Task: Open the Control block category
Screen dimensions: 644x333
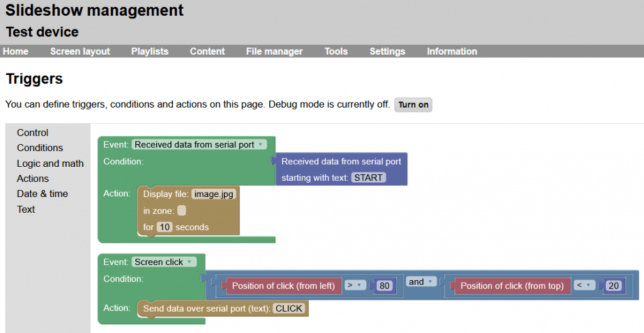Action: 33,133
